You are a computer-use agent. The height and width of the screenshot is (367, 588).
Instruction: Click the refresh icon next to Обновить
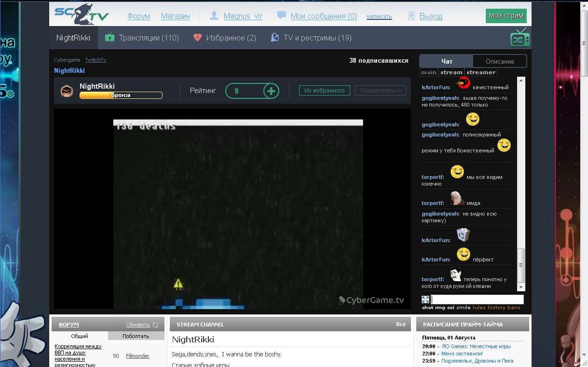[x=155, y=325]
